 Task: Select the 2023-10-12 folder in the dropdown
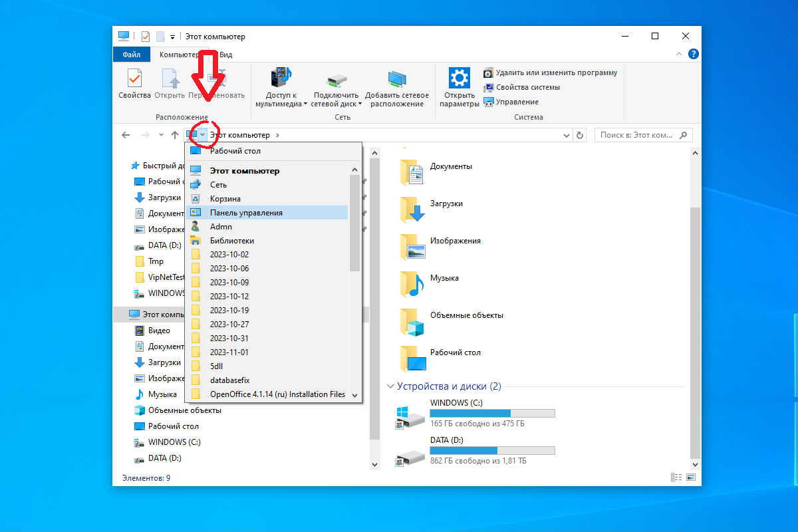(268, 297)
